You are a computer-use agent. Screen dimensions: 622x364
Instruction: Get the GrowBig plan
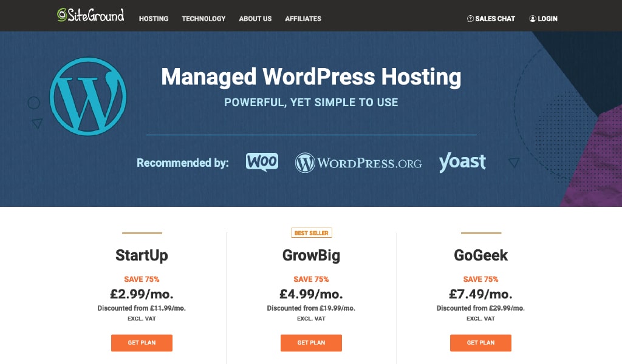pyautogui.click(x=311, y=343)
